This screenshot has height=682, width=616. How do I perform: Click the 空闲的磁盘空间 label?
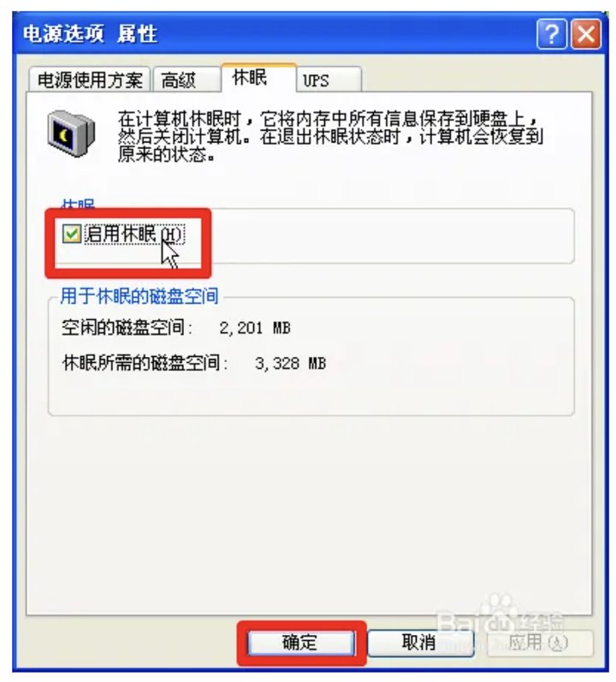click(127, 328)
